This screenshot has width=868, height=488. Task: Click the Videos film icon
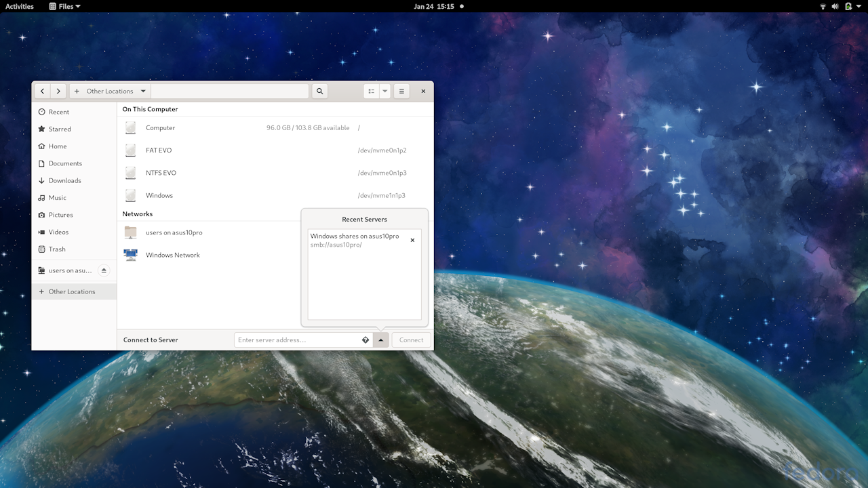[x=42, y=232]
